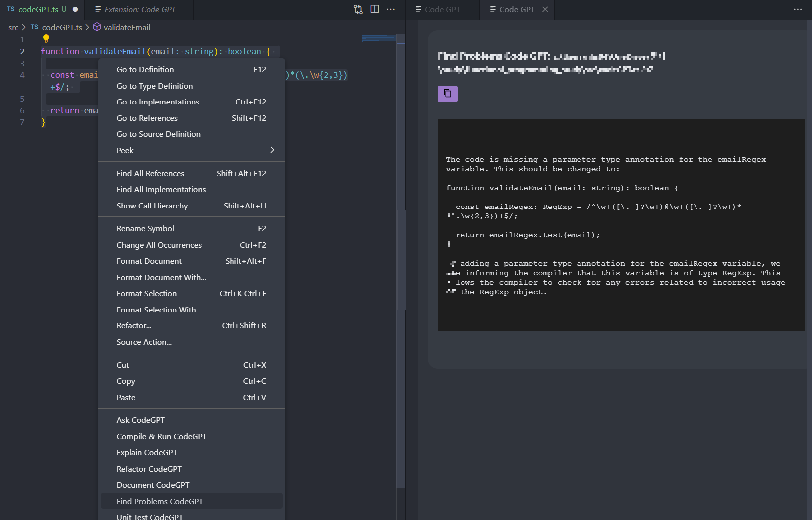
Task: Choose Go to Source Definition
Action: 192,134
